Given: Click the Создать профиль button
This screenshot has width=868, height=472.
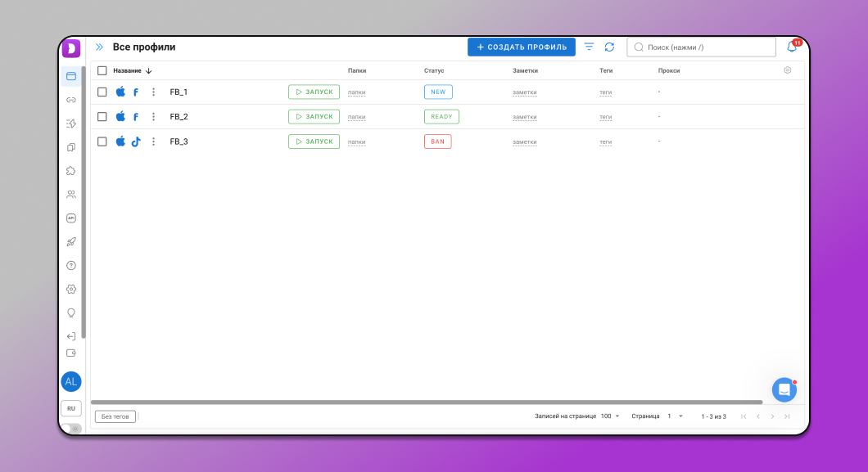Looking at the screenshot, I should point(521,47).
